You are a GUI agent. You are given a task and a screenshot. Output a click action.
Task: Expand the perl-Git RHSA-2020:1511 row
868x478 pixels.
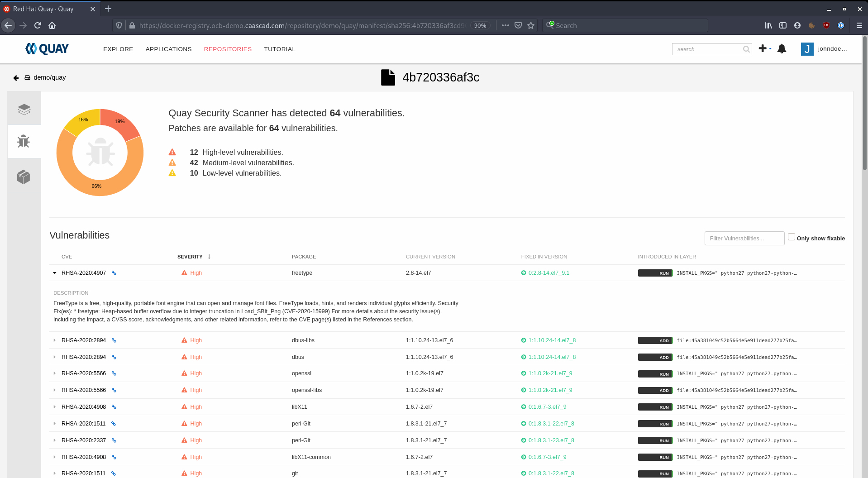pyautogui.click(x=55, y=424)
